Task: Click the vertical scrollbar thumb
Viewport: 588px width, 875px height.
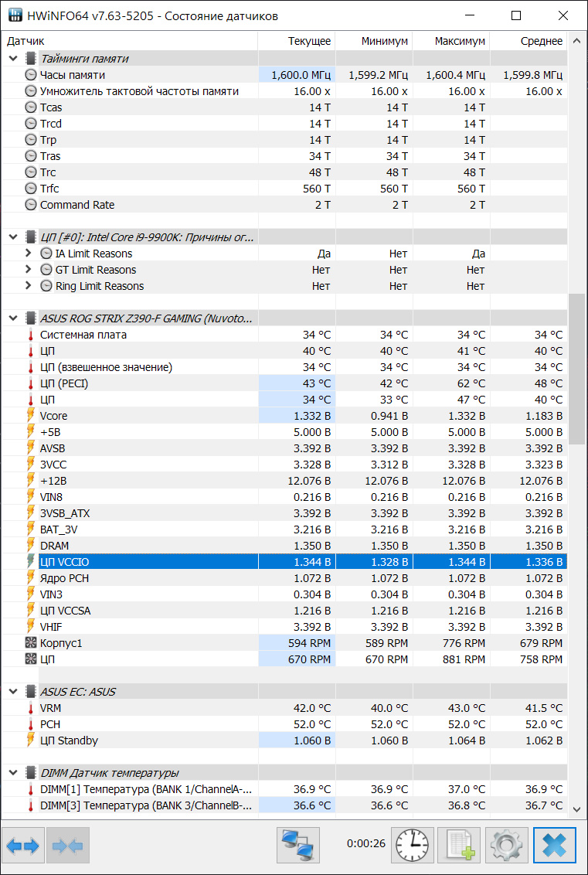Action: pos(576,368)
